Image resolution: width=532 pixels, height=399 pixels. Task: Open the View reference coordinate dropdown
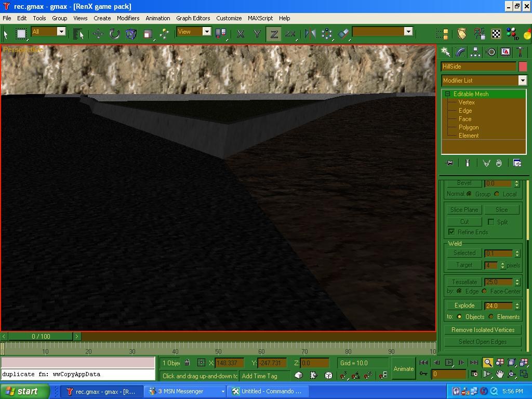[x=206, y=32]
